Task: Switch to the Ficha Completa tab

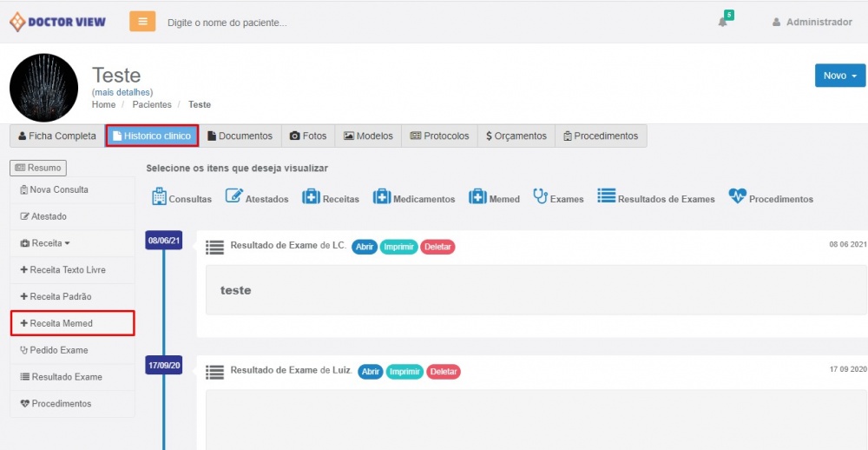Action: [56, 136]
